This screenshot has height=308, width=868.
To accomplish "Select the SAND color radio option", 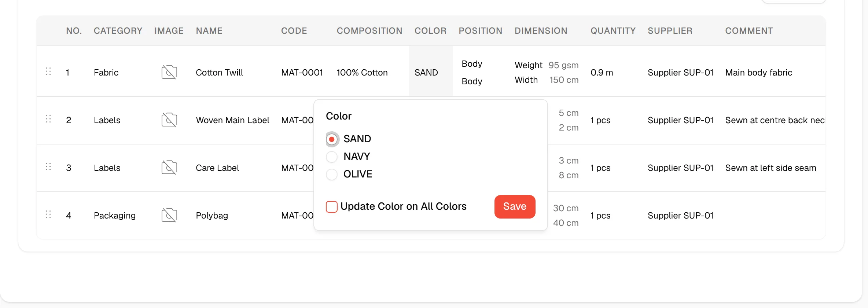I will 332,139.
